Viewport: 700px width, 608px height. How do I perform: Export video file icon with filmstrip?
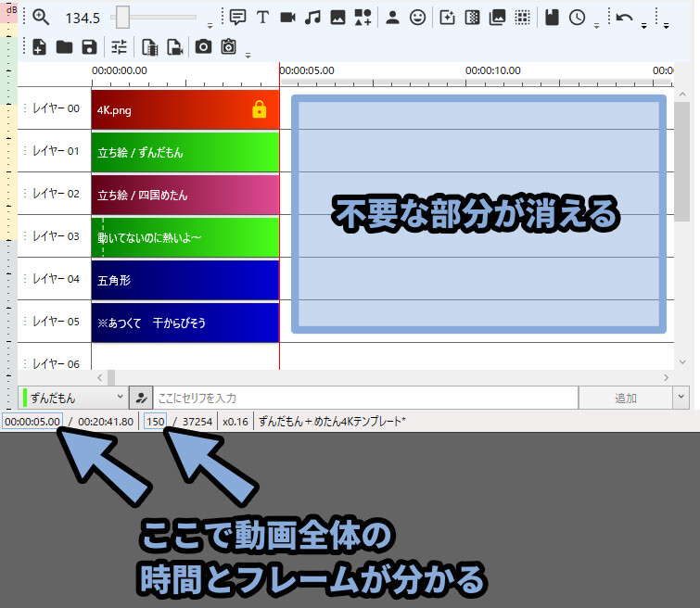point(149,47)
